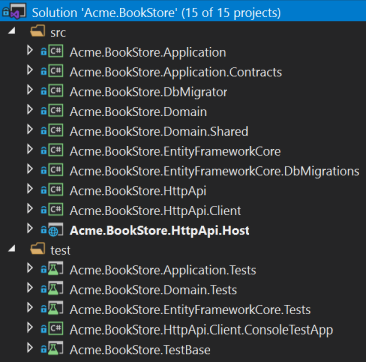Select Acme.BookStore.Application.Tests name

tap(163, 270)
